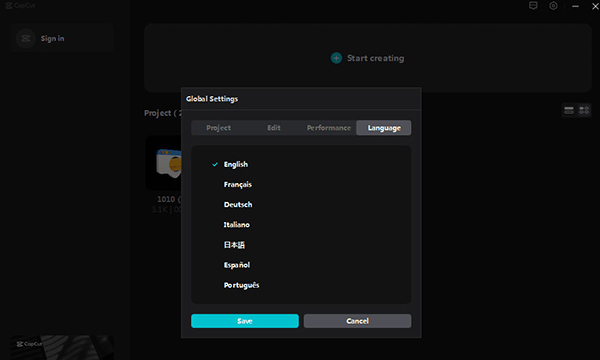Image resolution: width=600 pixels, height=360 pixels.
Task: Open the feedback message icon
Action: click(x=533, y=6)
